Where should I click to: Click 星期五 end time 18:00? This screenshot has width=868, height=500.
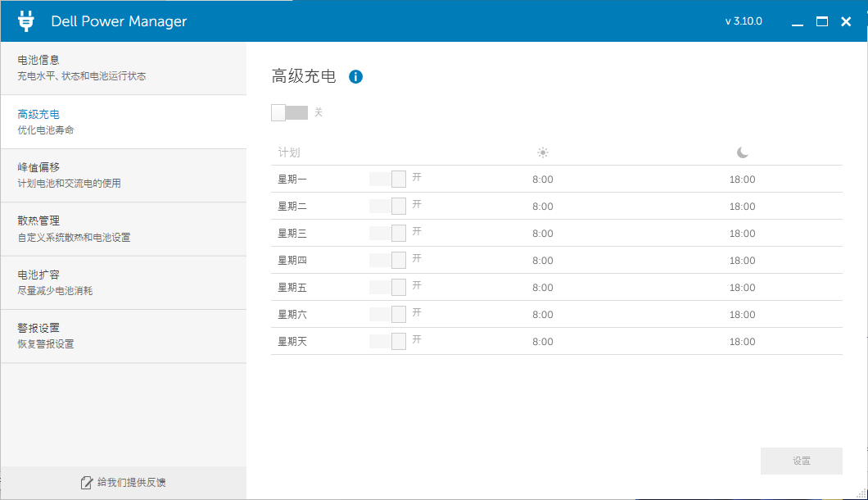pyautogui.click(x=743, y=288)
